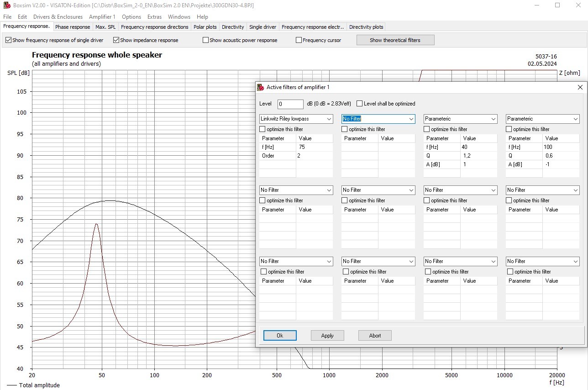
Task: Click the Show theoretical filters button
Action: 395,40
